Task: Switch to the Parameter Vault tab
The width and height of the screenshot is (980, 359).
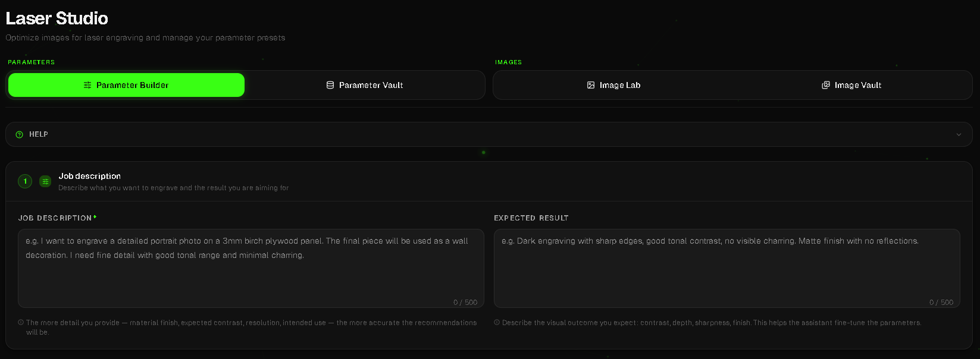Action: [365, 85]
